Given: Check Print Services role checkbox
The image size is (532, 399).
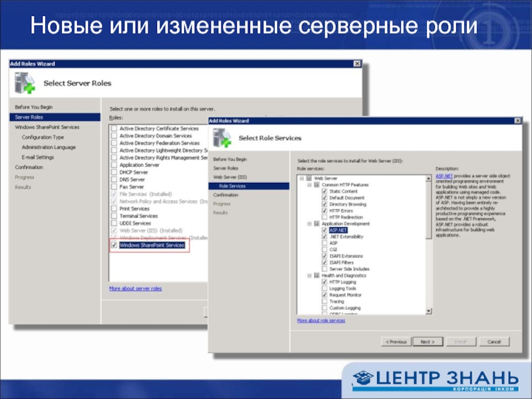Looking at the screenshot, I should [114, 209].
